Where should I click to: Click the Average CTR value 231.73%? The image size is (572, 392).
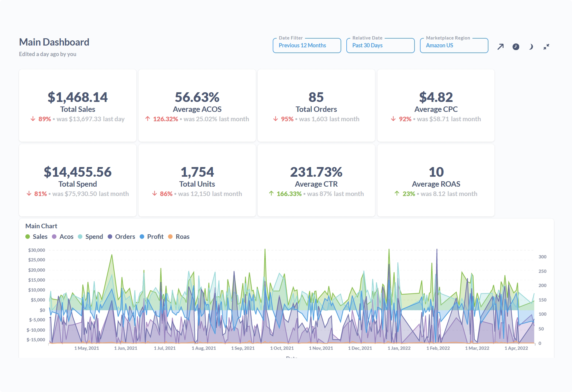[x=316, y=172]
